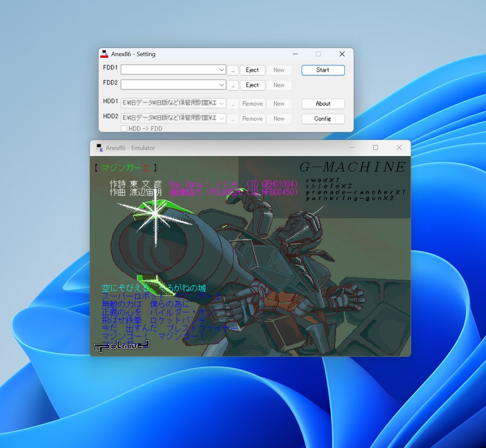Expand the HDD2 path dropdown

[222, 119]
